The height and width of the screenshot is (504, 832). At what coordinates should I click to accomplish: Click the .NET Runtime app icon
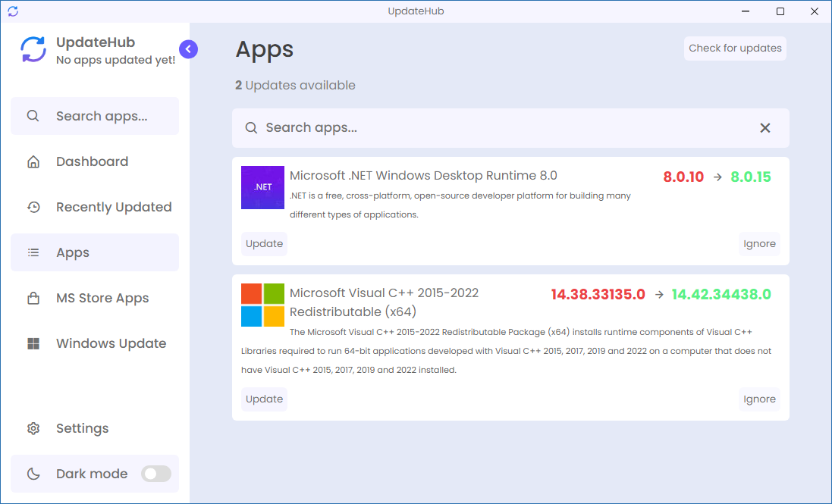pos(262,188)
